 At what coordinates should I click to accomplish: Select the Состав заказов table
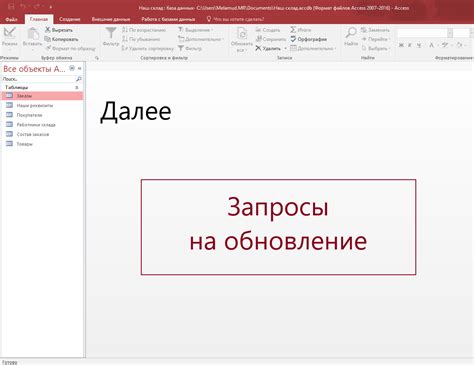[x=42, y=134]
